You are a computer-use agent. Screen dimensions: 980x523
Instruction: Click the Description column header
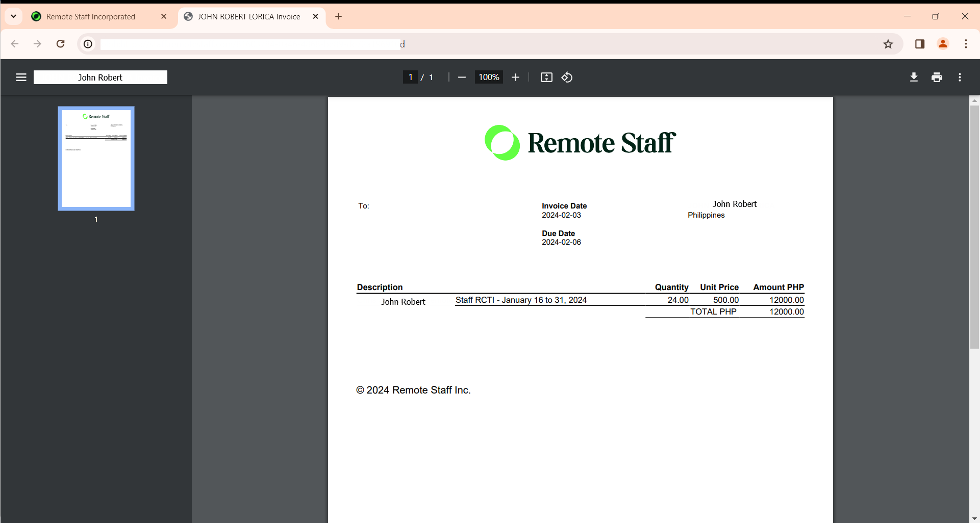point(380,287)
